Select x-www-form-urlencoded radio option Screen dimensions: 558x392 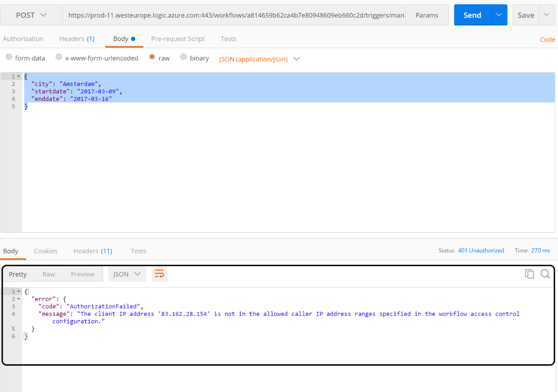[59, 57]
